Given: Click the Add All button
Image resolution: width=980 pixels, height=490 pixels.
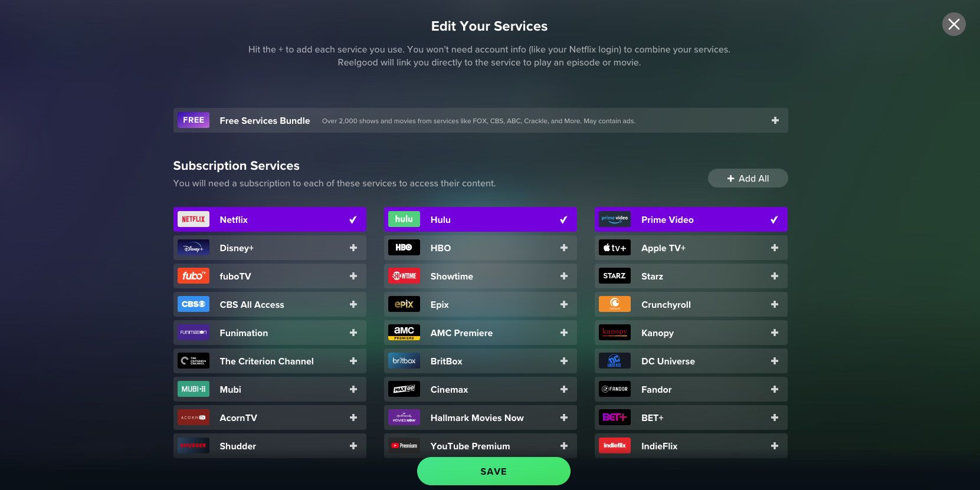Looking at the screenshot, I should [748, 178].
